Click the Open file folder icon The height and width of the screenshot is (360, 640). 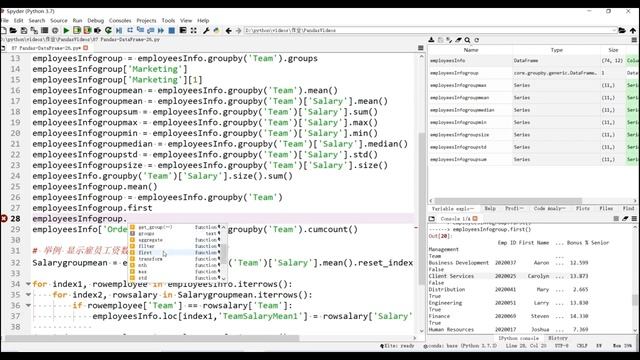pos(13,30)
